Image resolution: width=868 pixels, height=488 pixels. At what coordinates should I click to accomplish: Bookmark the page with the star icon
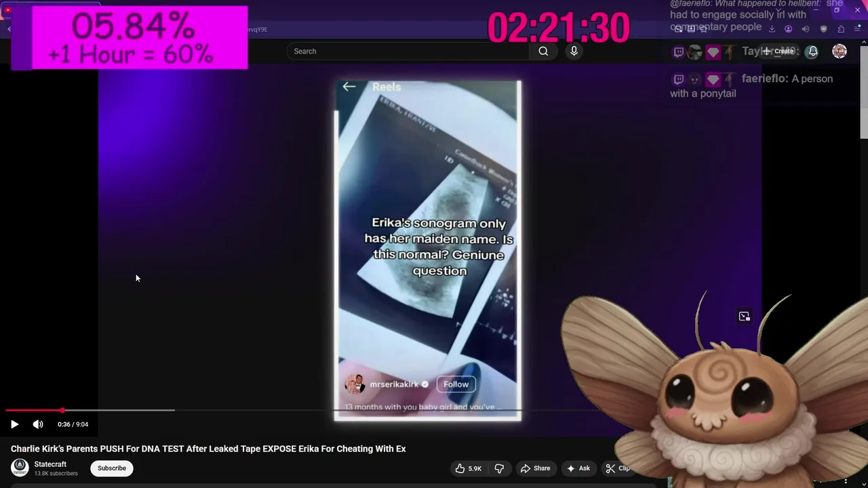coord(704,29)
